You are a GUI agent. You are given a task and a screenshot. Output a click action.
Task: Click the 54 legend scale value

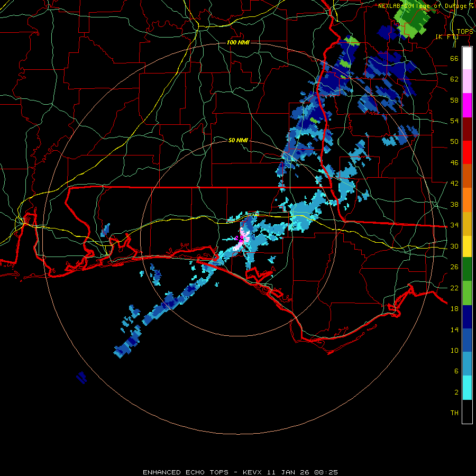(x=454, y=121)
